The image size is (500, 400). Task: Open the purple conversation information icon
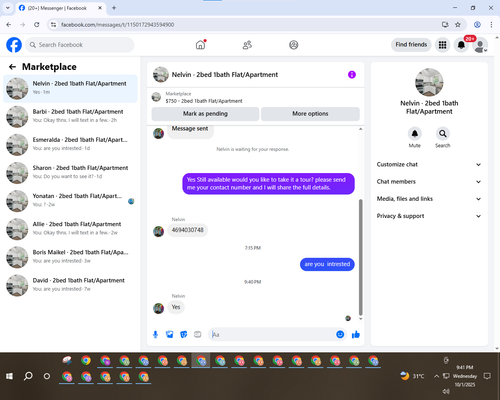352,75
